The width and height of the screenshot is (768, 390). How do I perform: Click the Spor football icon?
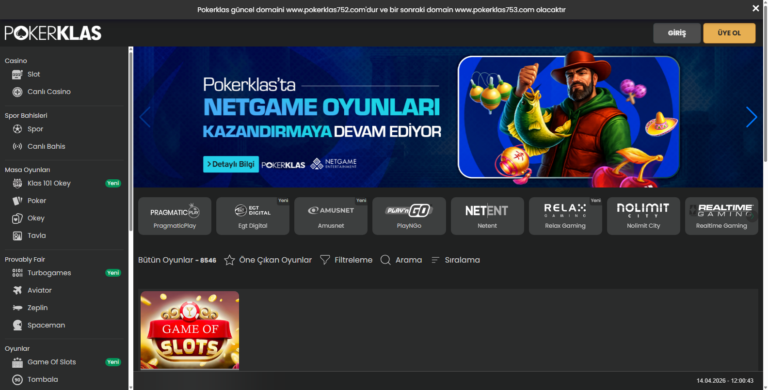tap(17, 129)
